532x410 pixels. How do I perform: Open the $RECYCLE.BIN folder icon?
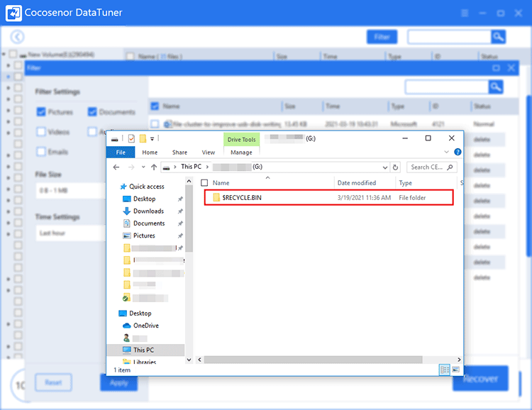pyautogui.click(x=216, y=197)
